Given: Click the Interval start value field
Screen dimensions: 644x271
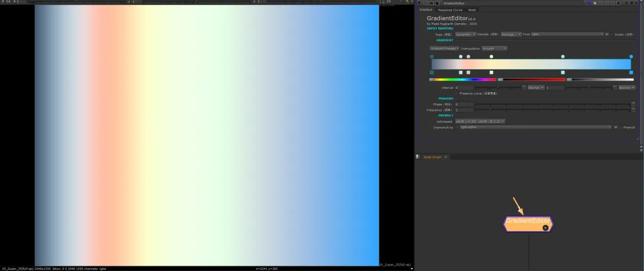Looking at the screenshot, I should (464, 88).
